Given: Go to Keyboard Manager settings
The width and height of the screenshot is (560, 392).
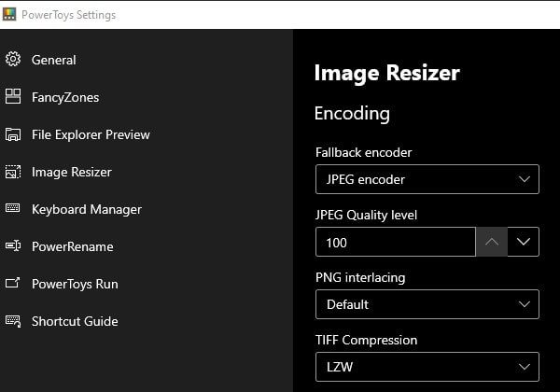Looking at the screenshot, I should tap(87, 209).
